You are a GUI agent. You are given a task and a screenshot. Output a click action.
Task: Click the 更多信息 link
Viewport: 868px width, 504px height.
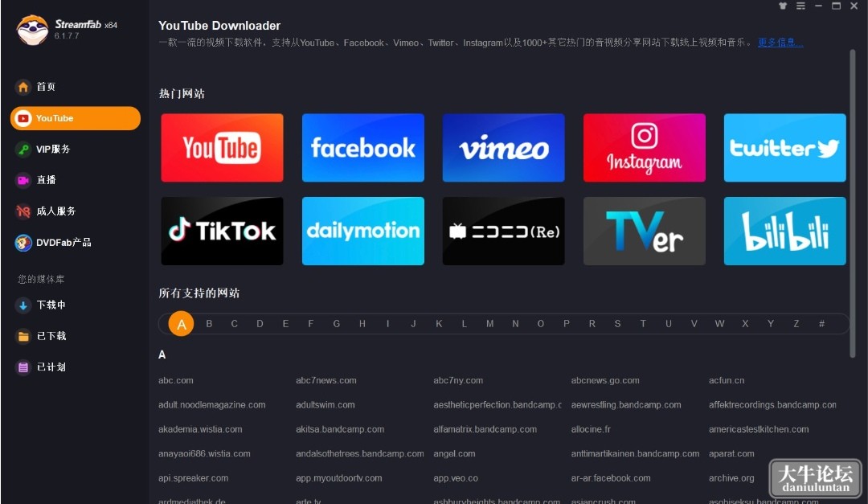coord(780,43)
